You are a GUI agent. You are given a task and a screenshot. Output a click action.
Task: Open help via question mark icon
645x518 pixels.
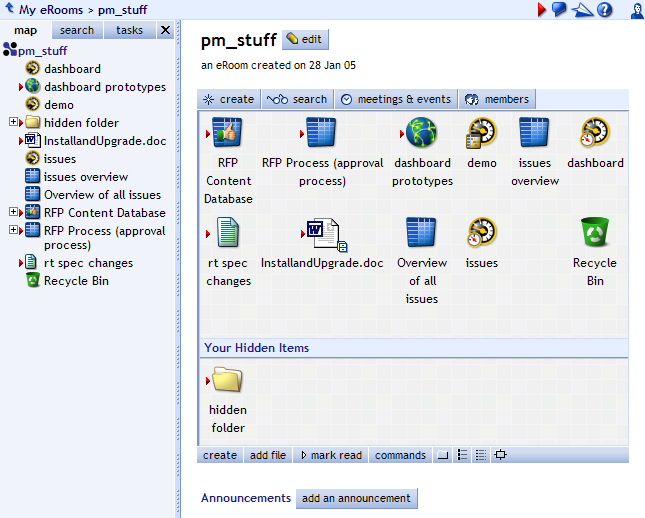pyautogui.click(x=604, y=9)
